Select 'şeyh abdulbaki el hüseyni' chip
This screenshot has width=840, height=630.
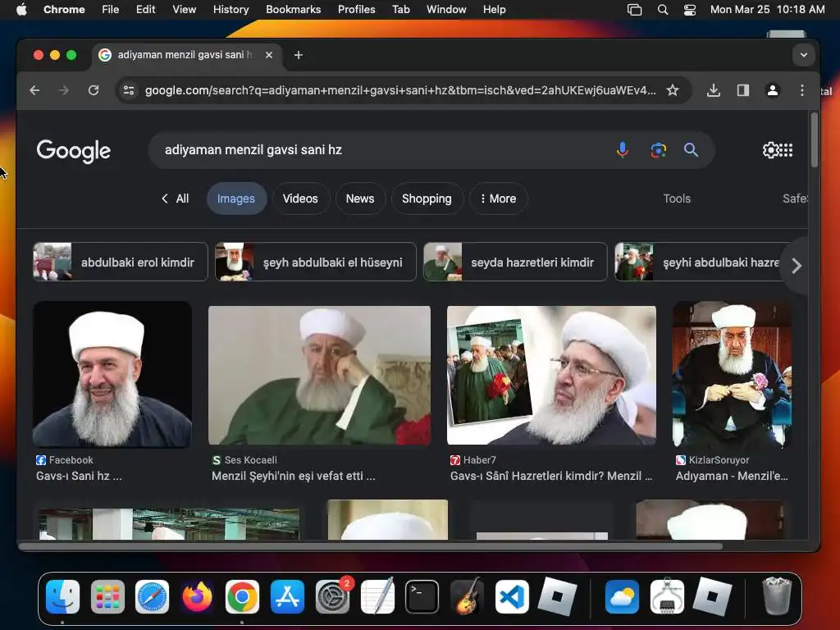pyautogui.click(x=316, y=262)
